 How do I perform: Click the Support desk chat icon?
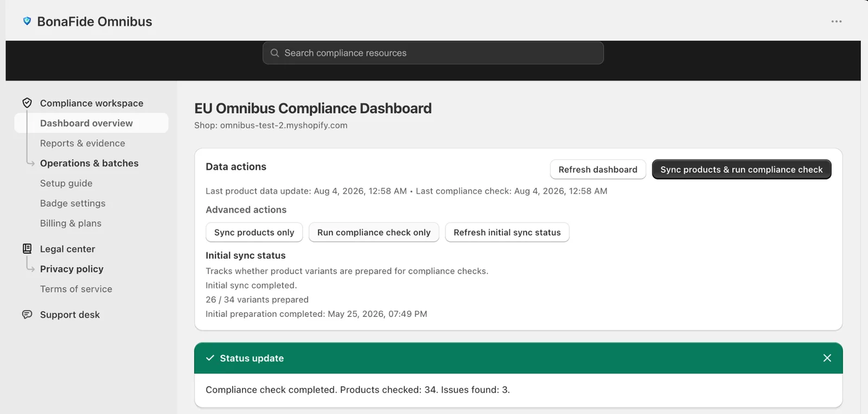pyautogui.click(x=27, y=315)
